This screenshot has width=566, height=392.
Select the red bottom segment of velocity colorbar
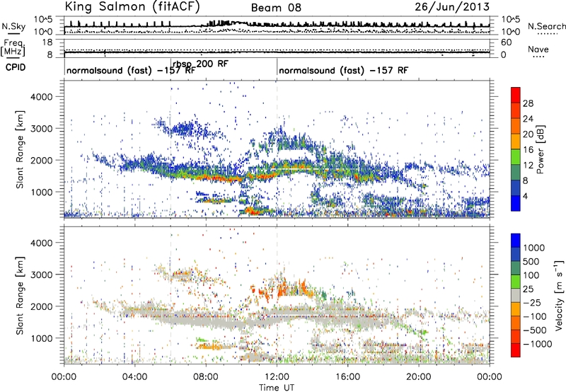coord(516,350)
